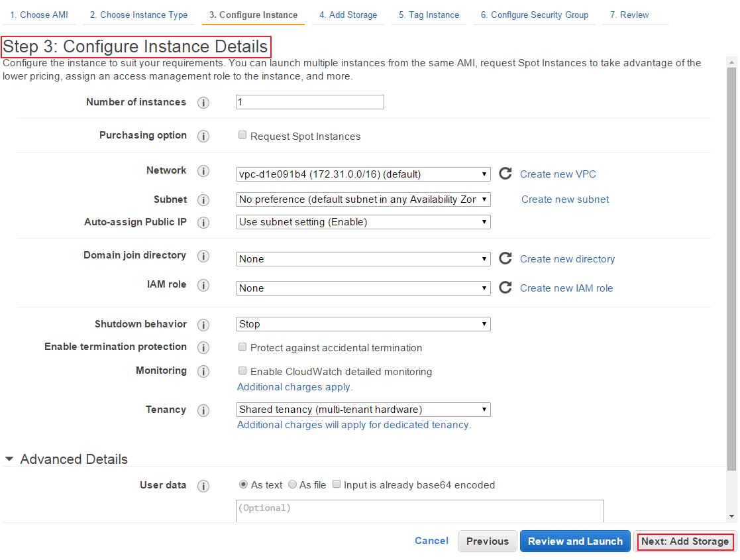Open the Create new VPC link
The height and width of the screenshot is (560, 740).
point(558,174)
